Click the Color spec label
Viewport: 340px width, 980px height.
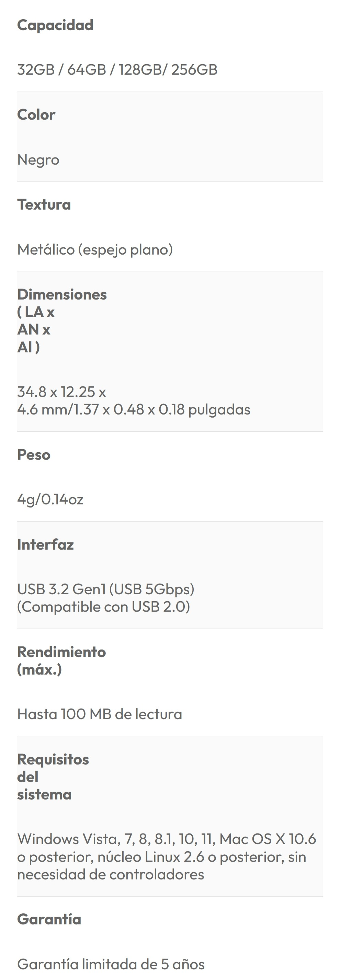36,115
